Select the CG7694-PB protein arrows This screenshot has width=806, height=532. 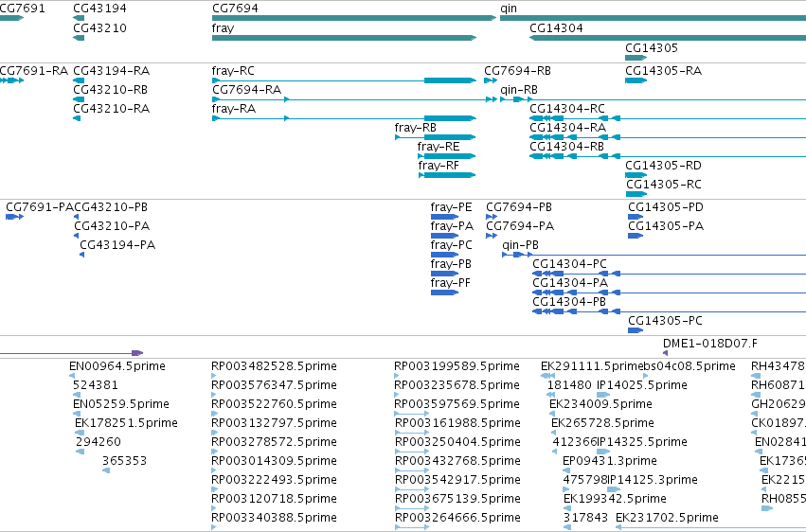(x=492, y=217)
